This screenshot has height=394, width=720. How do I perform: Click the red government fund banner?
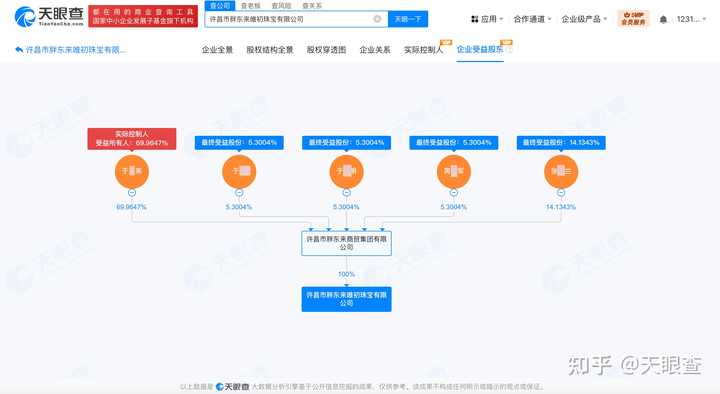[143, 17]
